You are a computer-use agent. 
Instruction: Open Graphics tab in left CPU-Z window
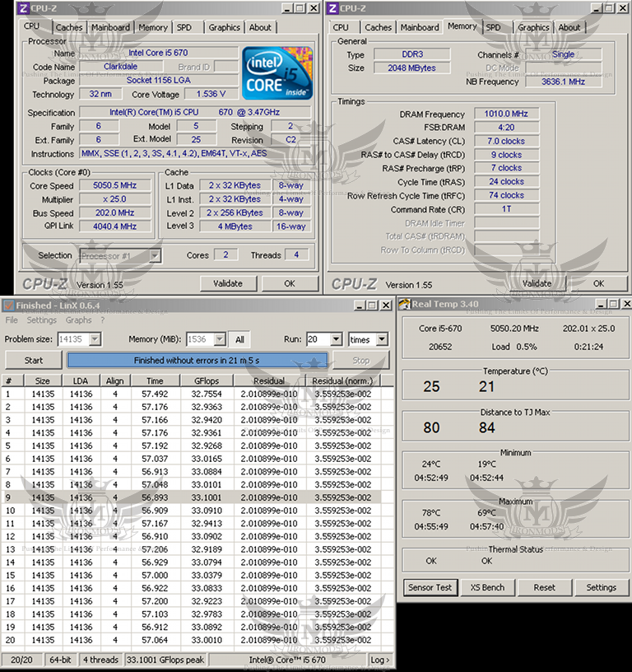tap(225, 27)
